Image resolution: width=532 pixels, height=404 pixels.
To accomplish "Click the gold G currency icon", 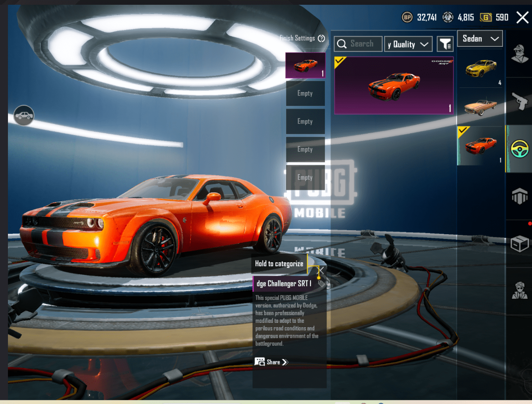I will 486,17.
